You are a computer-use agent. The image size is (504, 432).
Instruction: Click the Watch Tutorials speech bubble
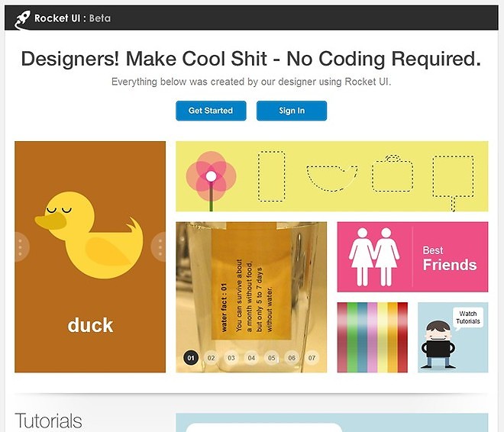[467, 318]
